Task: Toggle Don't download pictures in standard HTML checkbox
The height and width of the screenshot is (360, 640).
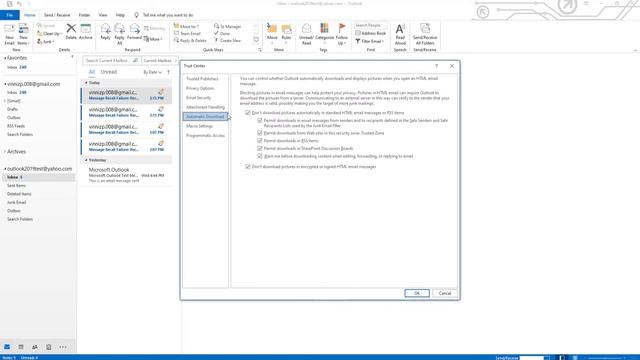Action: pos(247,113)
